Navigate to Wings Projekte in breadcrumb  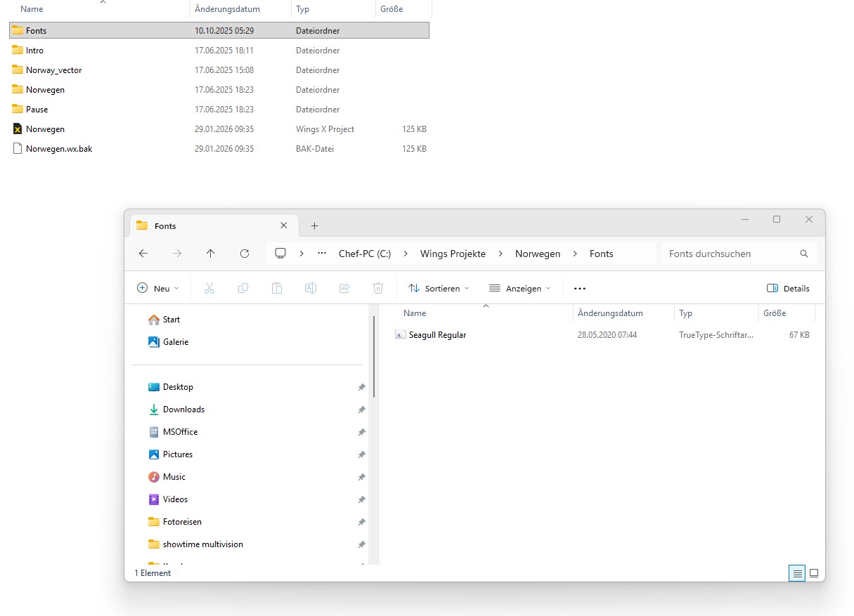tap(453, 254)
